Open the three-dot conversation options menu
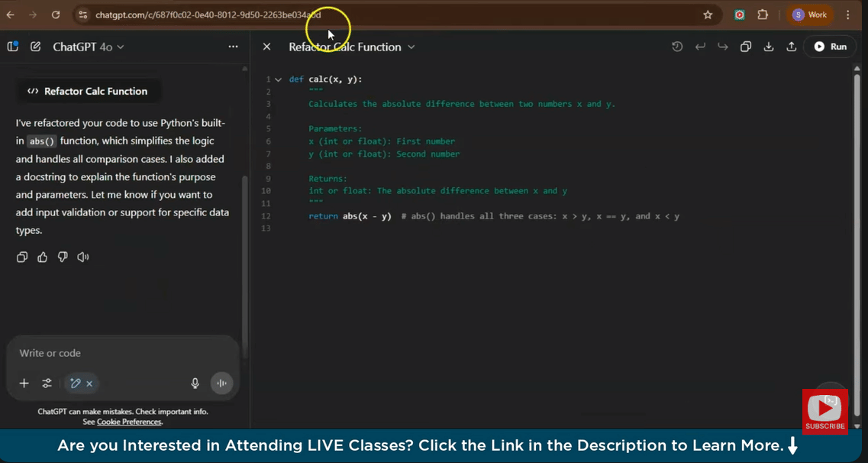868x463 pixels. [233, 47]
